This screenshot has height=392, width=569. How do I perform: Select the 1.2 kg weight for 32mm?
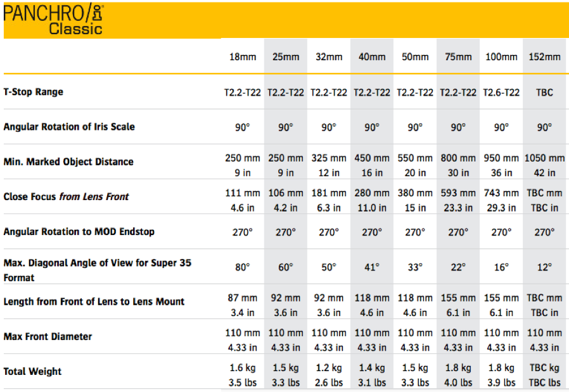point(329,368)
